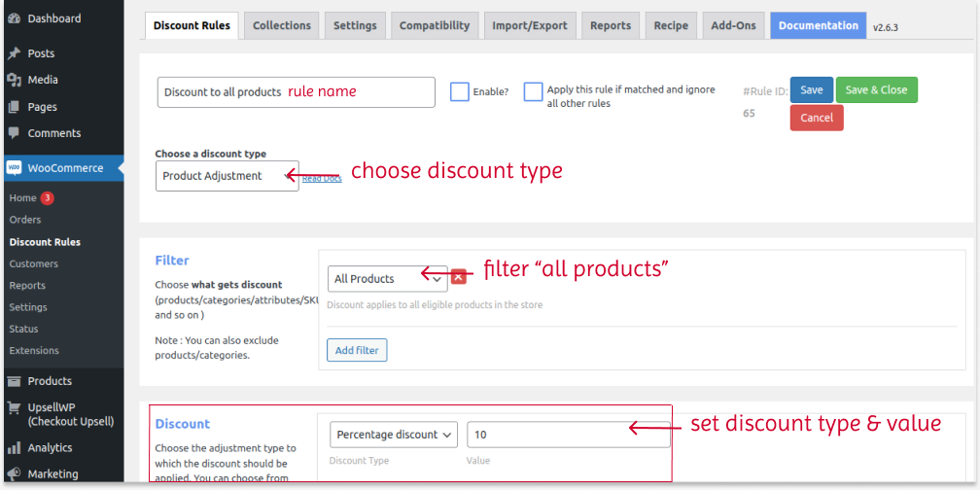Open the Status submenu item
Viewport: 980px width, 490px height.
(x=23, y=329)
